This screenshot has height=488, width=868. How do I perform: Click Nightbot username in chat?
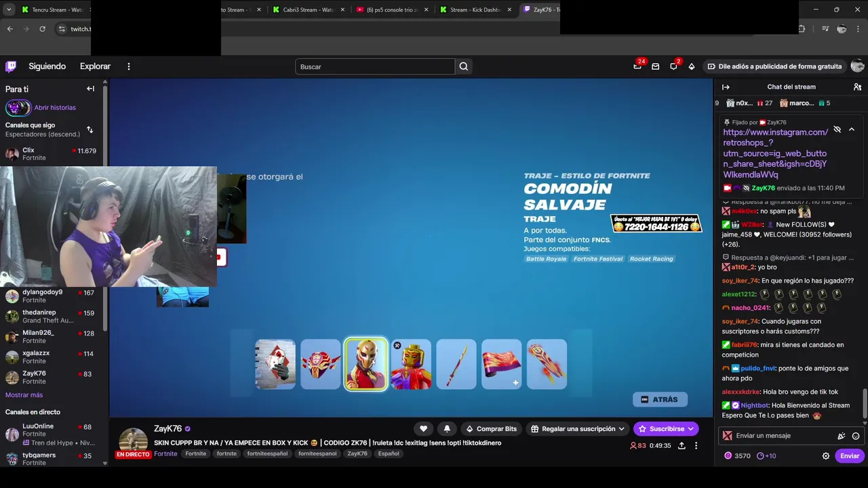tap(755, 405)
